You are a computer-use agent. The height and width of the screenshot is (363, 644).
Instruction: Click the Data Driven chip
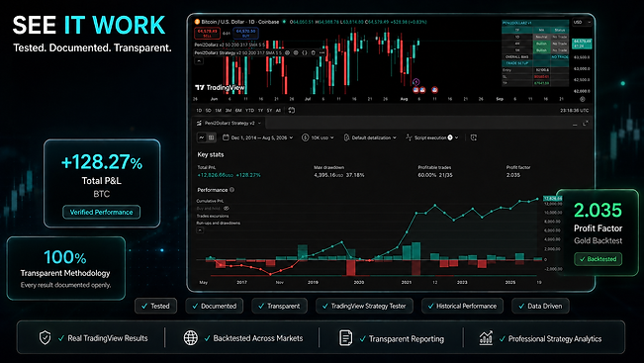540,306
